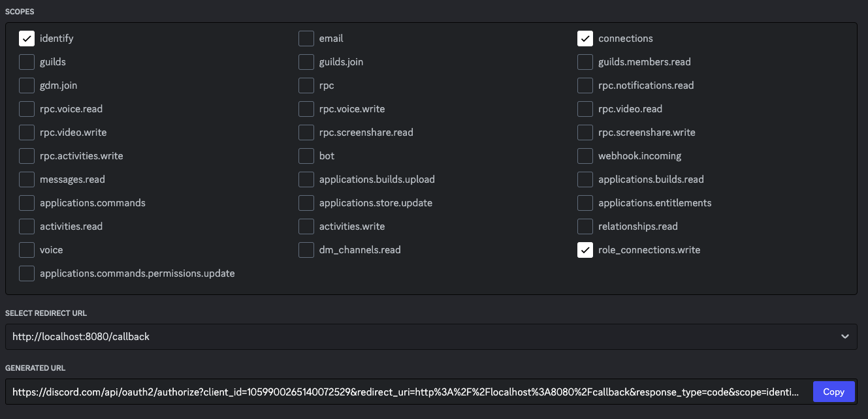Viewport: 868px width, 419px height.
Task: Check the applications.commands scope checkbox
Action: (x=27, y=203)
